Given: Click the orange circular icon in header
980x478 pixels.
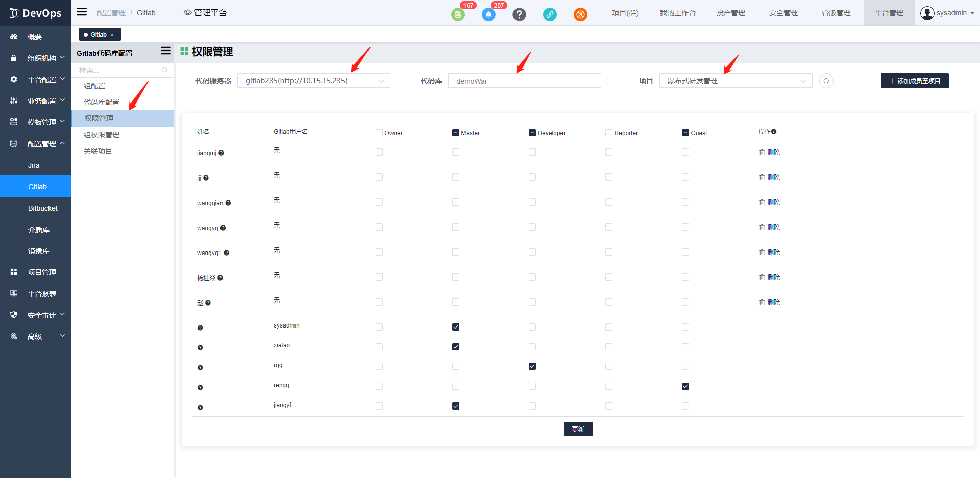Looking at the screenshot, I should click(580, 14).
